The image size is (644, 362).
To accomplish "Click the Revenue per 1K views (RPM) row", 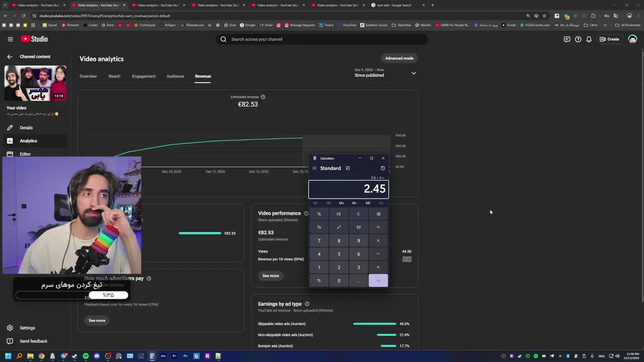I will coord(335,259).
